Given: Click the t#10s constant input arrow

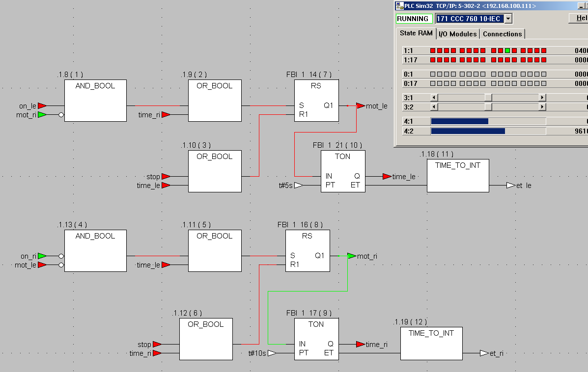Looking at the screenshot, I should tap(272, 353).
